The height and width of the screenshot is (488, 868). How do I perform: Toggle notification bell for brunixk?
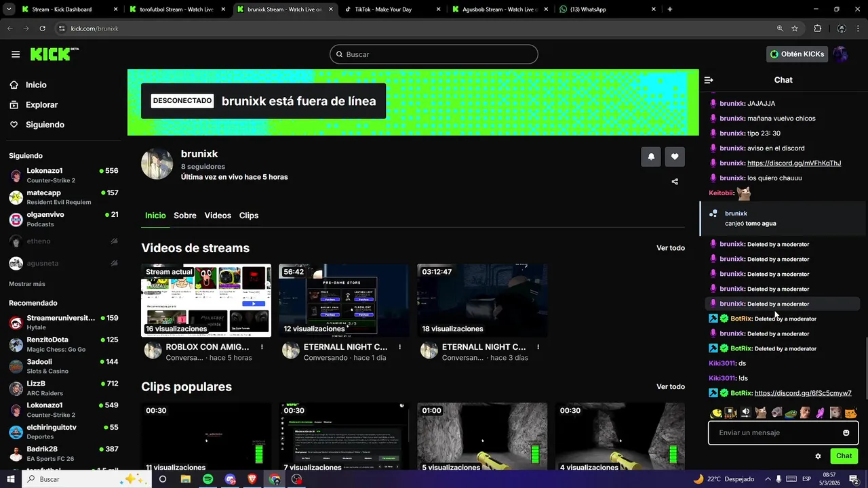tap(651, 157)
